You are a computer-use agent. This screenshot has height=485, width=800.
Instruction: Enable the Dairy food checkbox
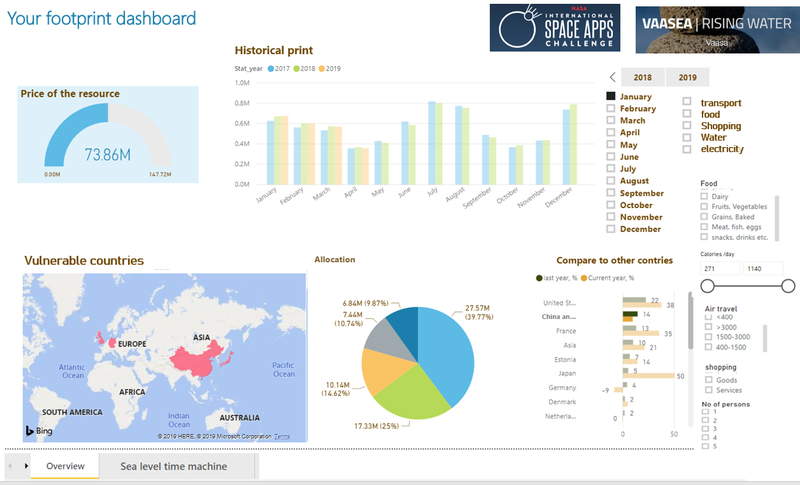706,198
